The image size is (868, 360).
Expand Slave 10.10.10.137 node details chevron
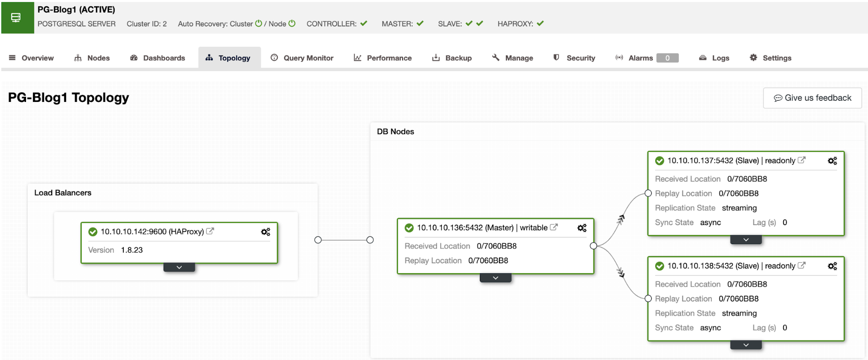tap(746, 240)
